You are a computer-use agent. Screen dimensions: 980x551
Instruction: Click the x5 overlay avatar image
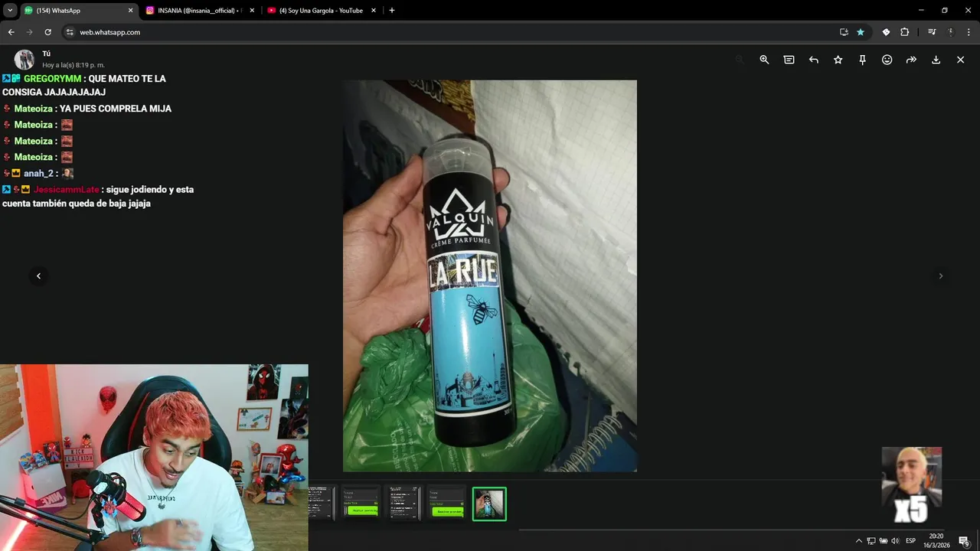click(x=911, y=485)
